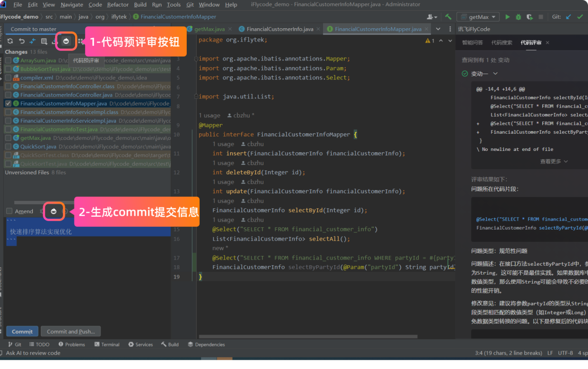Image resolution: width=588 pixels, height=369 pixels.
Task: Expand the editor tabs overflow chevron
Action: pos(438,29)
